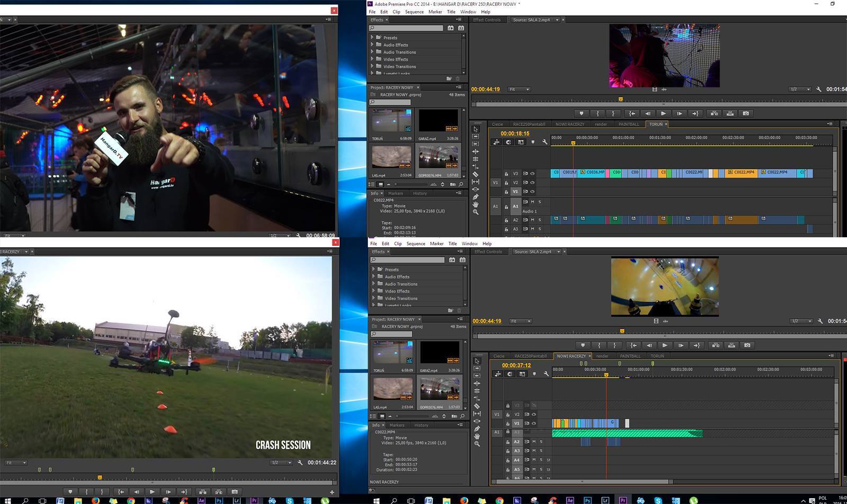
Task: Play clip in upper Source monitor
Action: (664, 113)
